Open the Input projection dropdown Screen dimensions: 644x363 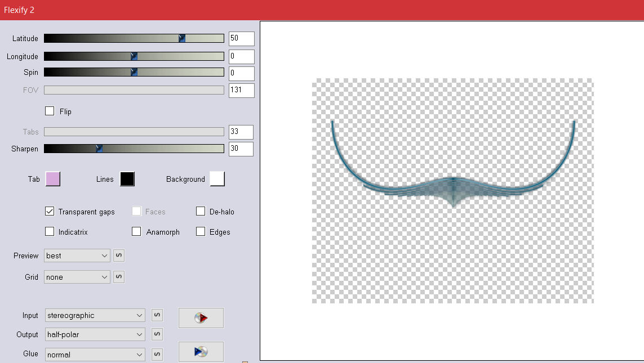click(95, 315)
